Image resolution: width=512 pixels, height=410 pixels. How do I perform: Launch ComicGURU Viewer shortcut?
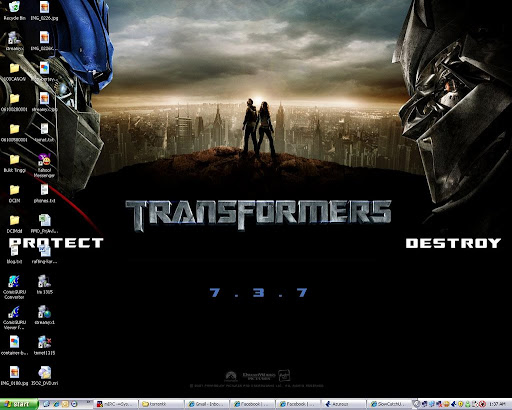[x=14, y=318]
